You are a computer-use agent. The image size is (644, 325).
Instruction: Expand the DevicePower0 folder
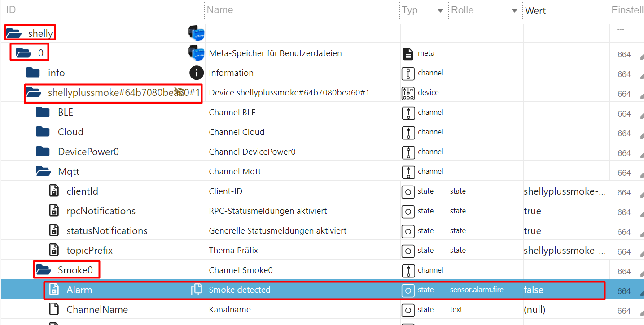[x=43, y=152]
